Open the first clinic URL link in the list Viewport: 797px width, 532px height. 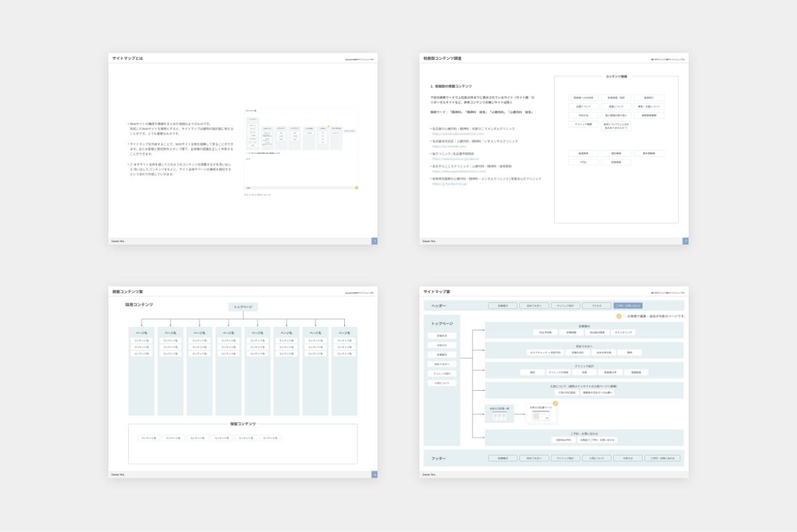tap(458, 134)
